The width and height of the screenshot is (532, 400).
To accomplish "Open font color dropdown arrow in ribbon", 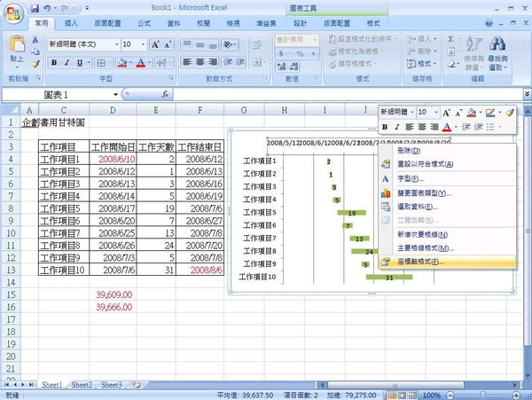I will coord(149,63).
